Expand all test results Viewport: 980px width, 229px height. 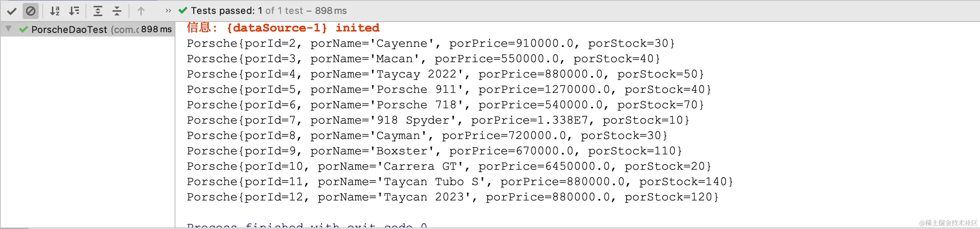pyautogui.click(x=98, y=11)
